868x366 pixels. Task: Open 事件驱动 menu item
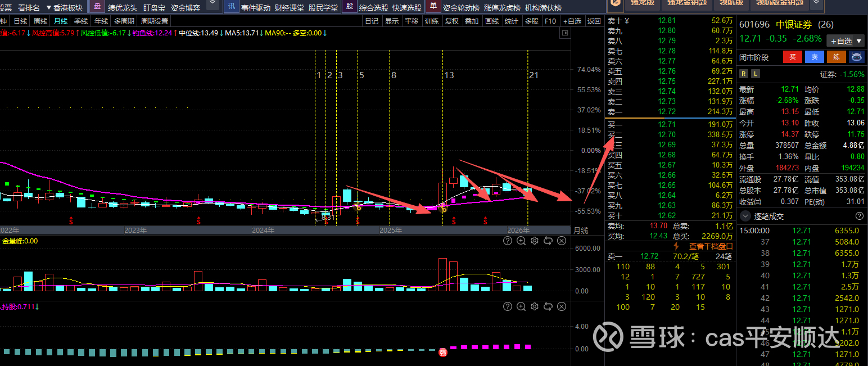[x=256, y=8]
